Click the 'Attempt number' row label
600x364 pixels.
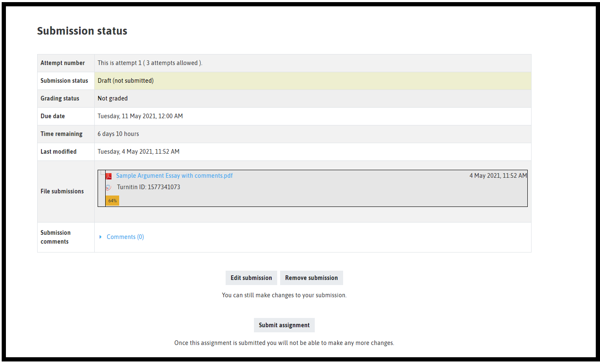point(63,63)
